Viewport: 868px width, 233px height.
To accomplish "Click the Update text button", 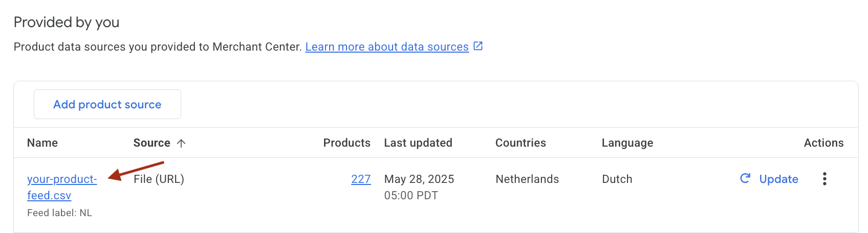I will point(778,179).
